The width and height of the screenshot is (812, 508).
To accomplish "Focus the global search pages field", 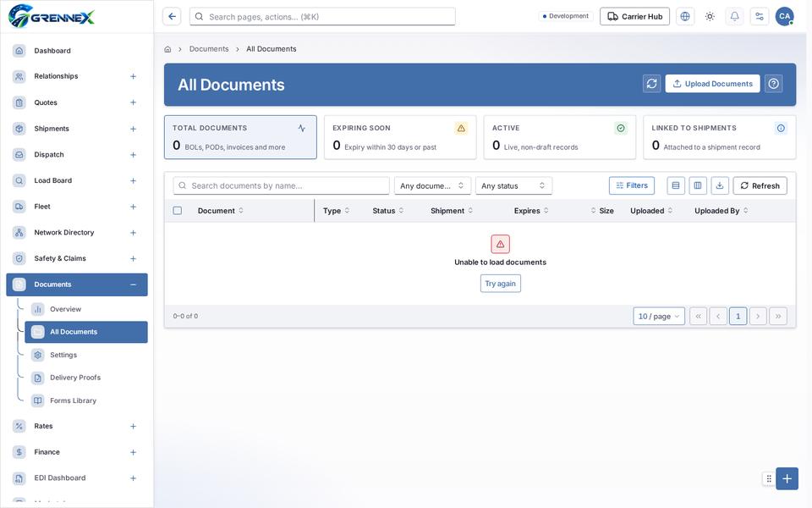I will pyautogui.click(x=322, y=17).
